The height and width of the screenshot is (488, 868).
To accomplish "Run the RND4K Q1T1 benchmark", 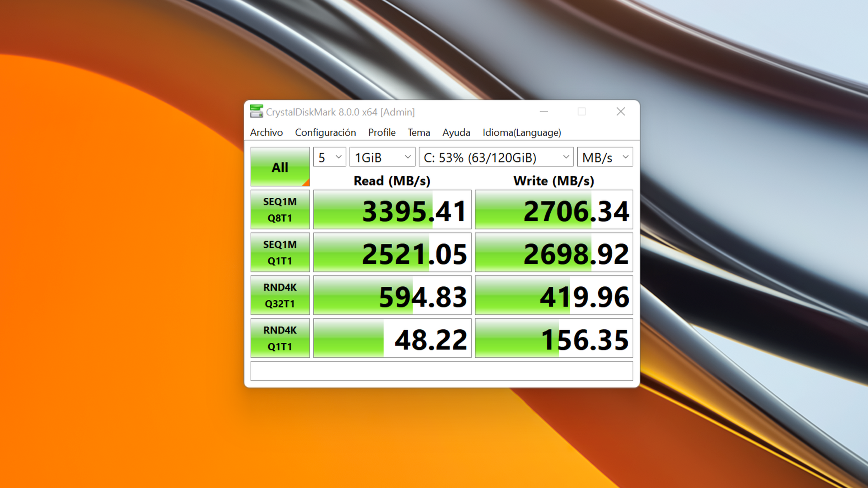I will click(x=280, y=338).
